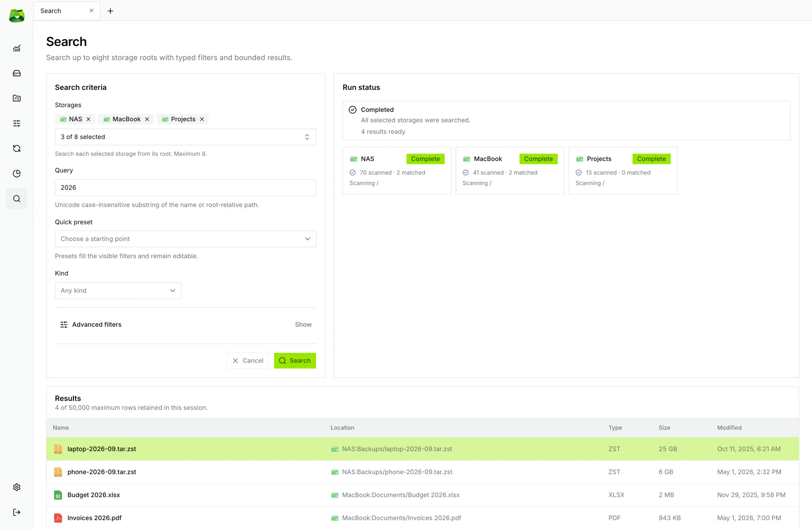The height and width of the screenshot is (529, 812).
Task: Open the Kind 'Any kind' dropdown
Action: 118,290
